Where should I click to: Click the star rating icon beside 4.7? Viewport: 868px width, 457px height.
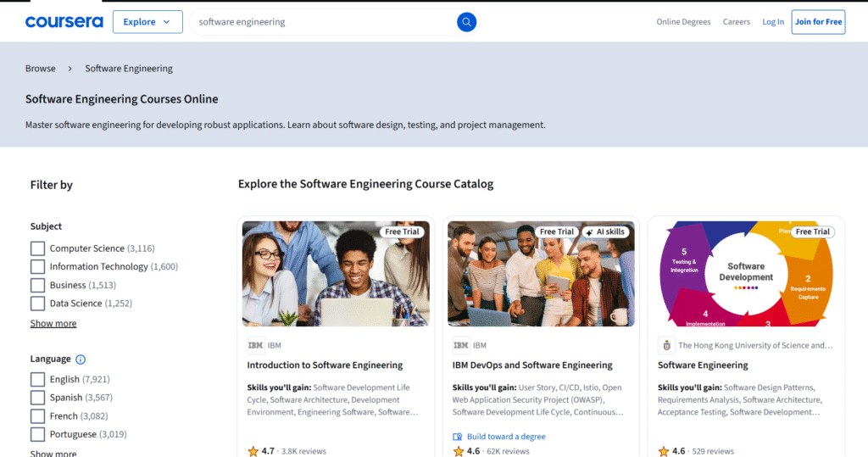(x=253, y=451)
